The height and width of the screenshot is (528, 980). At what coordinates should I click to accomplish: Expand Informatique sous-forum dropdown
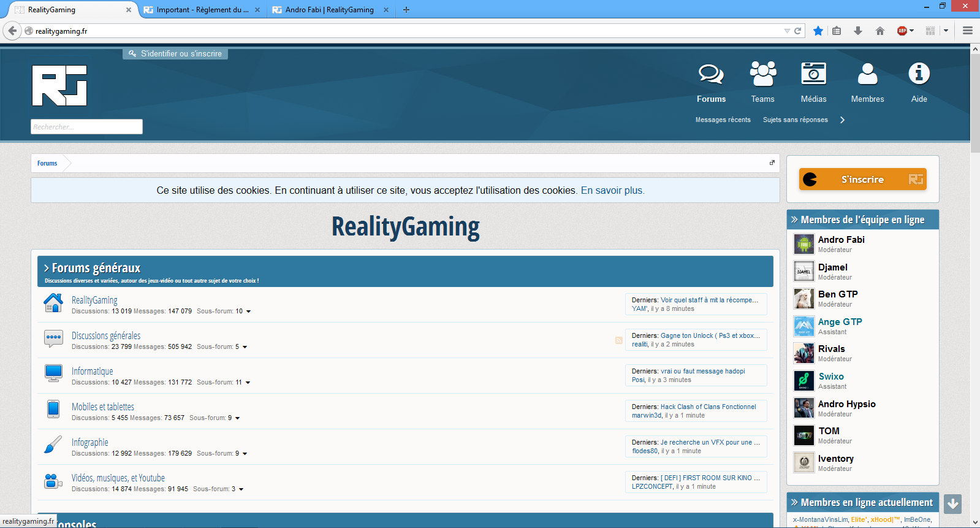click(248, 383)
